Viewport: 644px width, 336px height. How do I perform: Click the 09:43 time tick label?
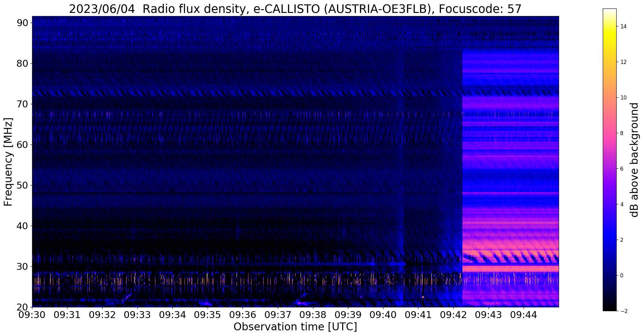488,315
